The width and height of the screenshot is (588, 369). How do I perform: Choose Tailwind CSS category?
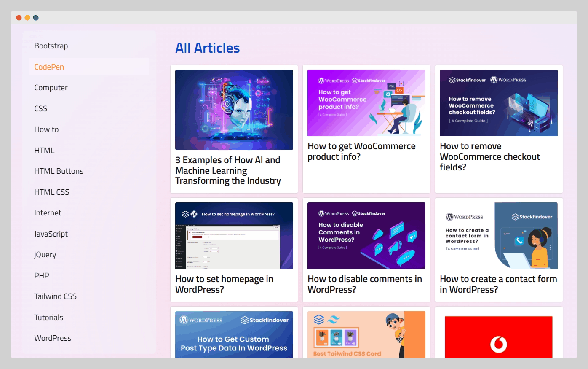pos(56,296)
